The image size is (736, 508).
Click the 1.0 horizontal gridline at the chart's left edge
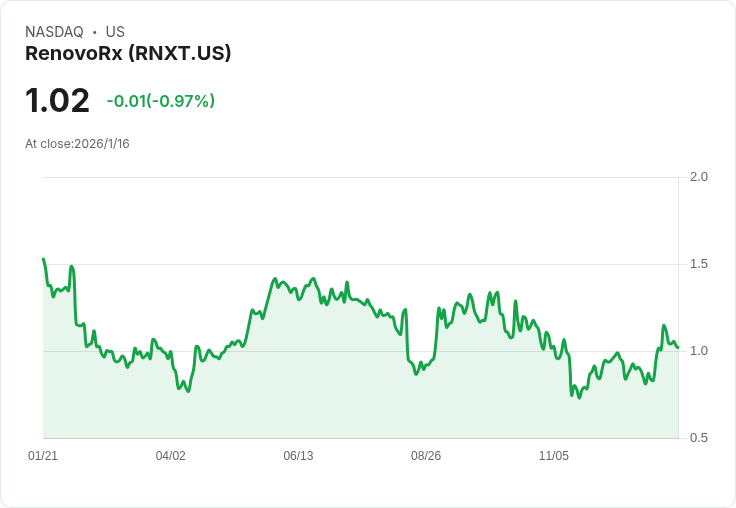click(48, 351)
